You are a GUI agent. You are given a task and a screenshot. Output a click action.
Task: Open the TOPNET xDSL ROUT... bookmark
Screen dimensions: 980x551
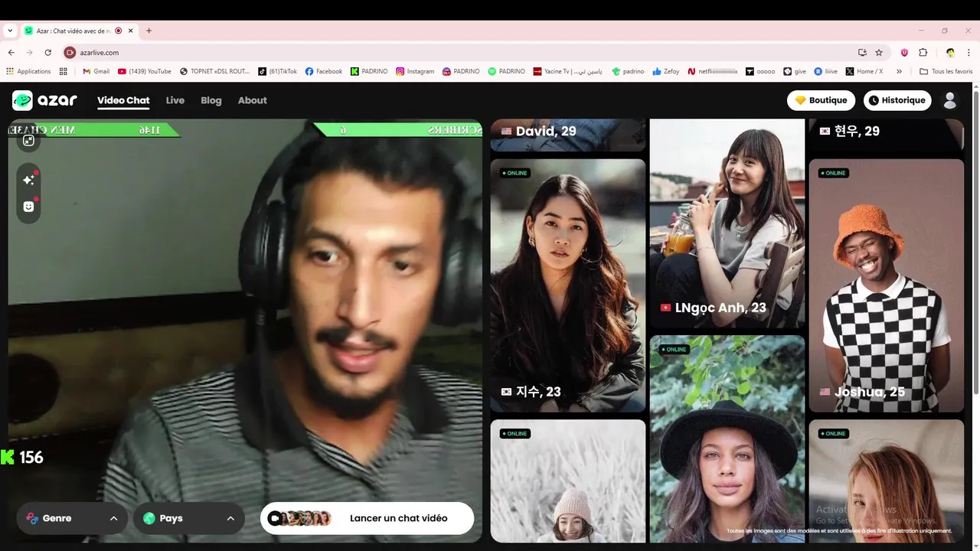pyautogui.click(x=214, y=71)
